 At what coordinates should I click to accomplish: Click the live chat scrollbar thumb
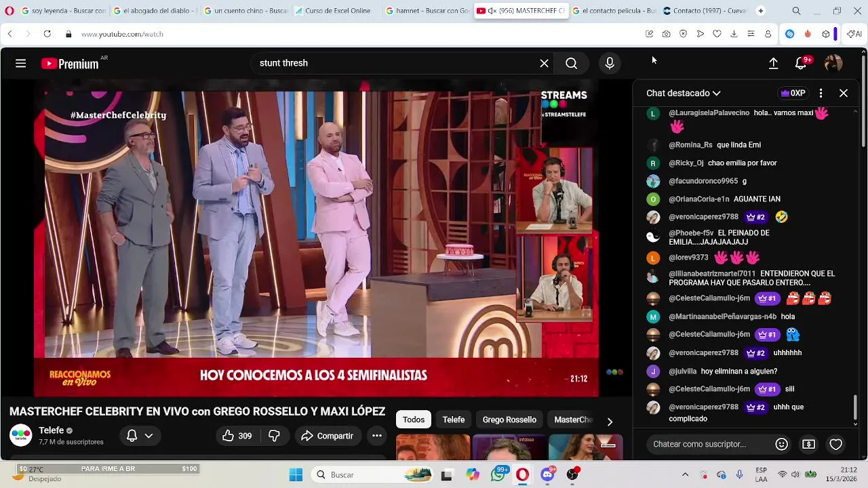coord(855,407)
